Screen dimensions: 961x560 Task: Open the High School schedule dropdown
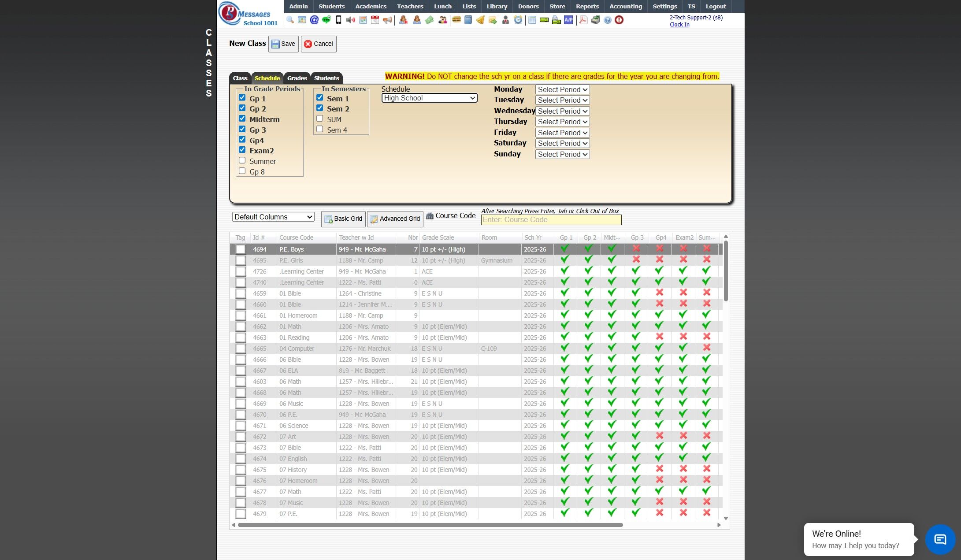[429, 98]
